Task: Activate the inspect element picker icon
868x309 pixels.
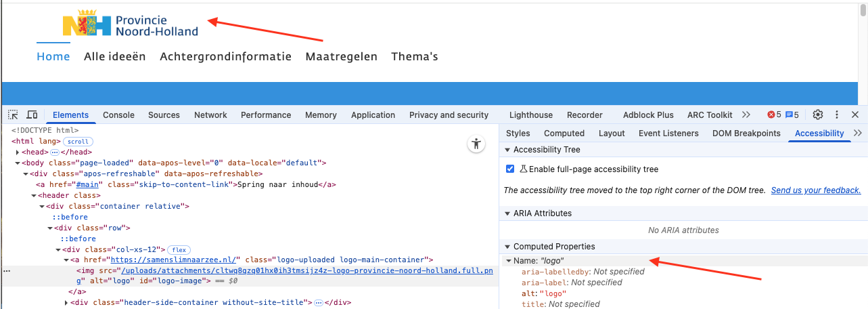Action: coord(14,115)
